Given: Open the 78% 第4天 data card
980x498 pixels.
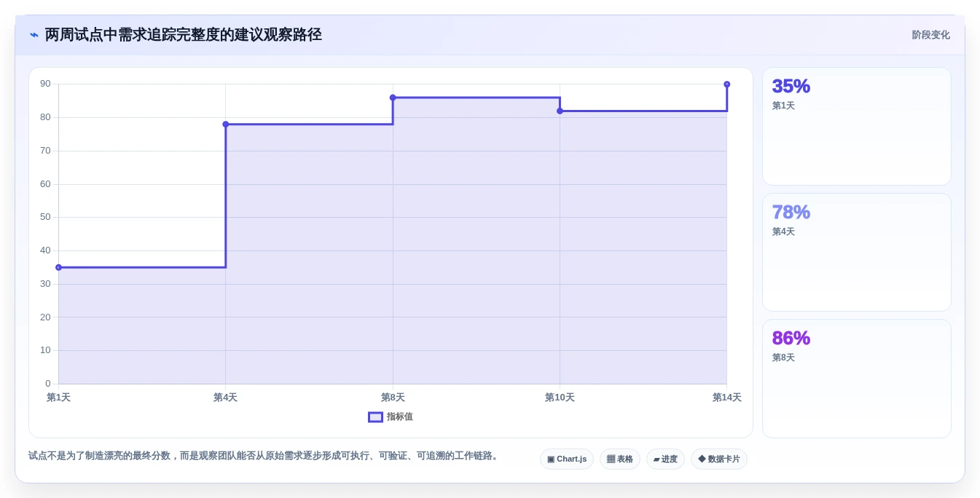Looking at the screenshot, I should pos(857,253).
